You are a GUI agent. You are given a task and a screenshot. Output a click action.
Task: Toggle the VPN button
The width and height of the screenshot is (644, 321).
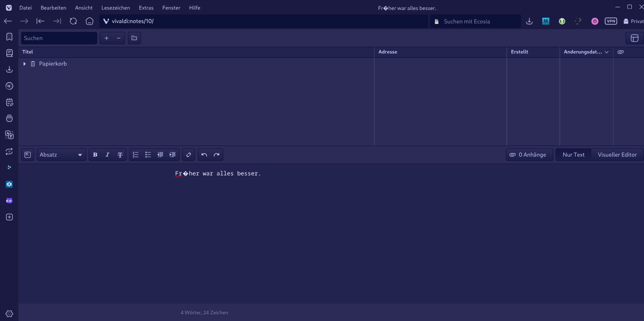coord(611,21)
